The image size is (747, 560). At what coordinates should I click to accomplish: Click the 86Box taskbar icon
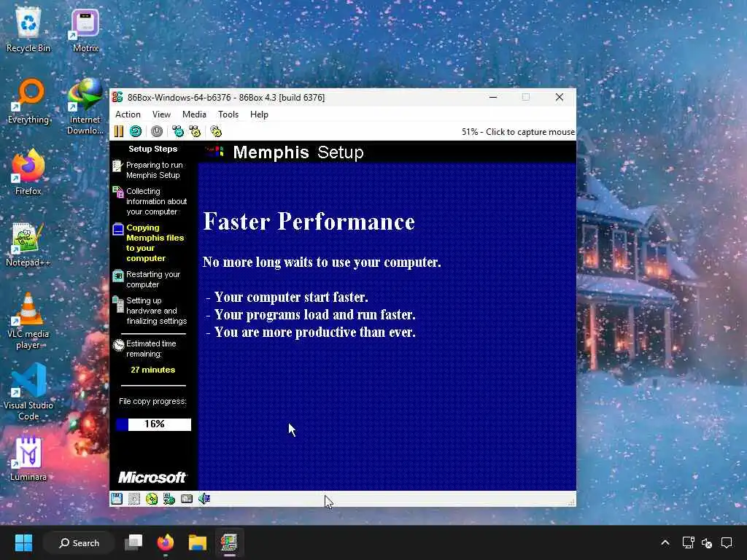(x=229, y=542)
